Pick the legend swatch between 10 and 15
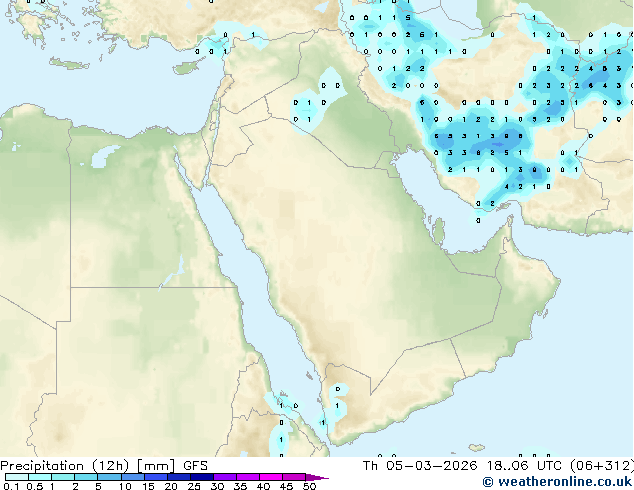This screenshot has width=634, height=490. click(132, 477)
